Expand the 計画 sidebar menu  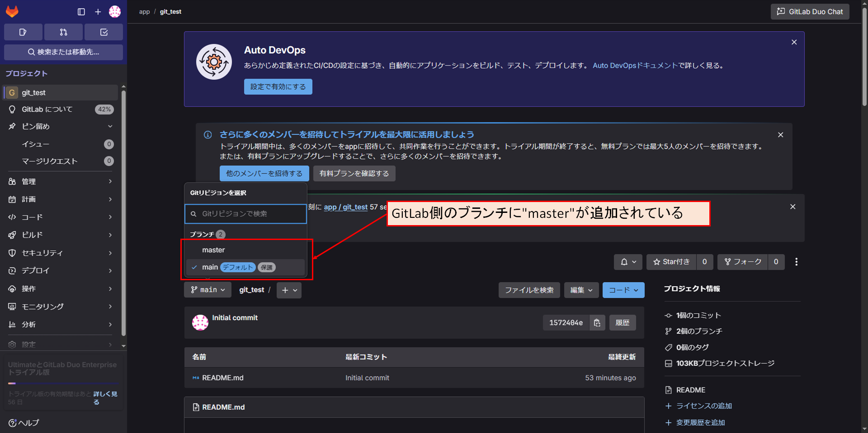[x=61, y=199]
